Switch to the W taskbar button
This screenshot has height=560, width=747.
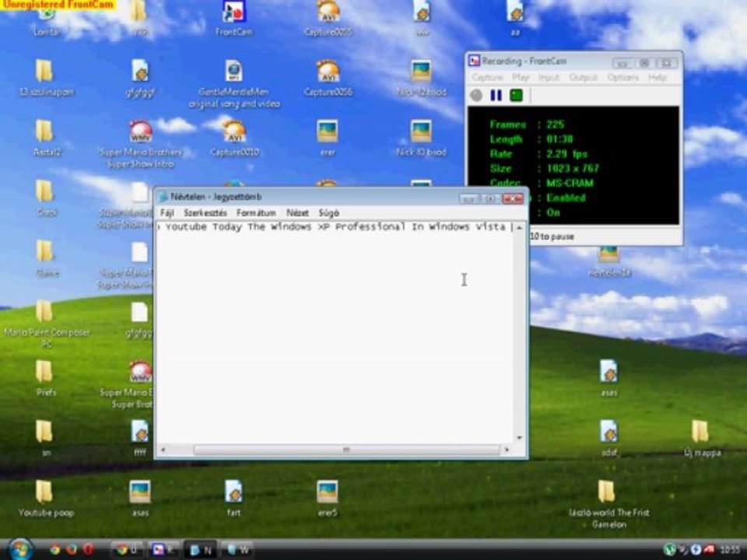click(x=237, y=550)
